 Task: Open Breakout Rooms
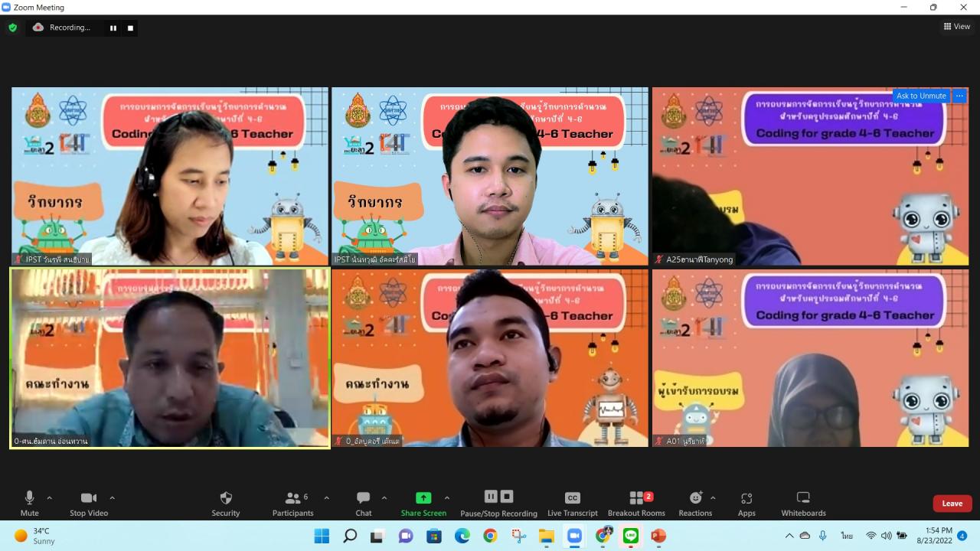pos(636,504)
